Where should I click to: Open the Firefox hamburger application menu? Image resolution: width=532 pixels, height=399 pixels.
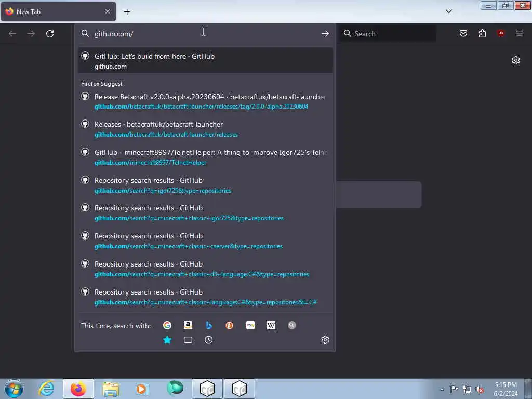click(x=519, y=33)
